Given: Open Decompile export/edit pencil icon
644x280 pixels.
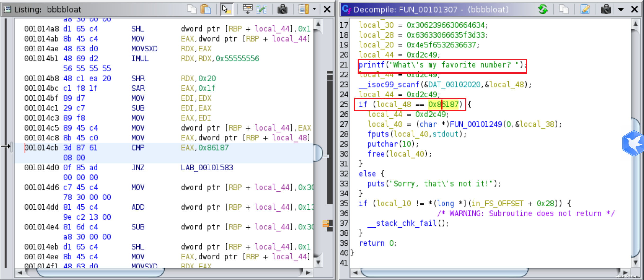Looking at the screenshot, I should tap(585, 9).
